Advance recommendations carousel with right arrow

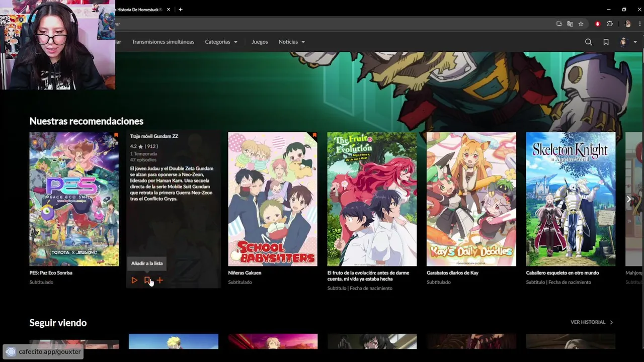tap(628, 199)
